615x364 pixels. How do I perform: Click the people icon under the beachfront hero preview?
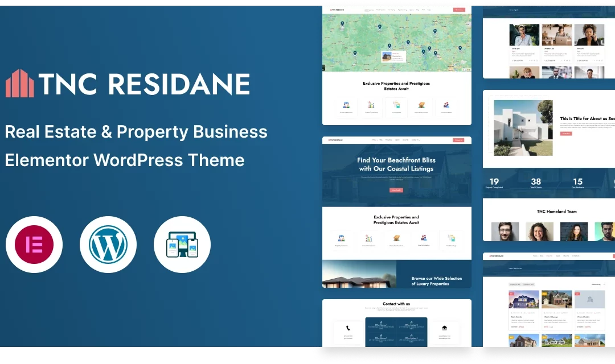424,238
